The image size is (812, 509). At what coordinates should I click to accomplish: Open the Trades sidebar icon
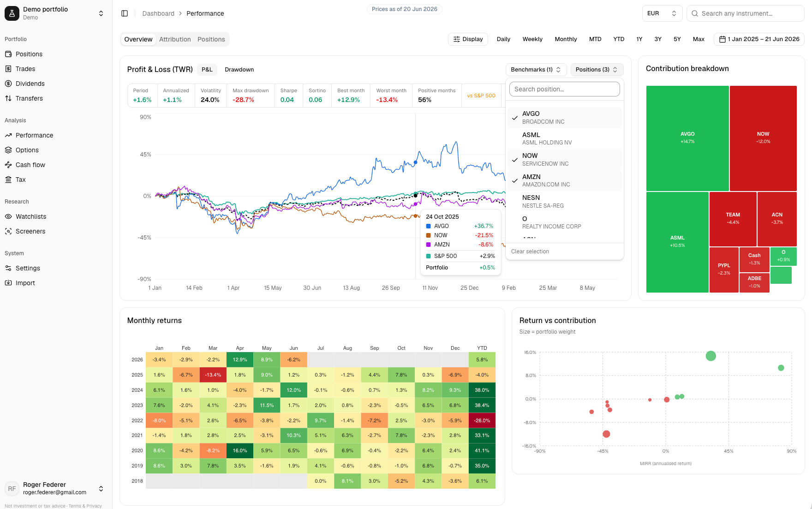(8, 69)
